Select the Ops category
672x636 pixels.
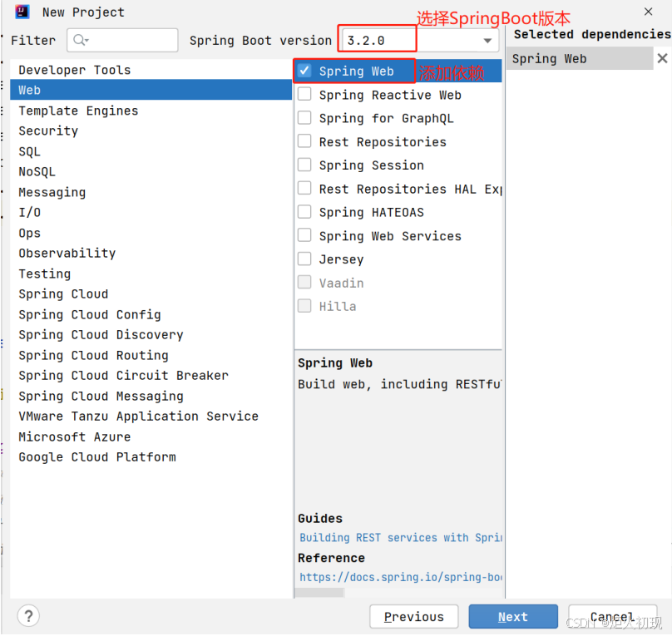tap(151, 233)
